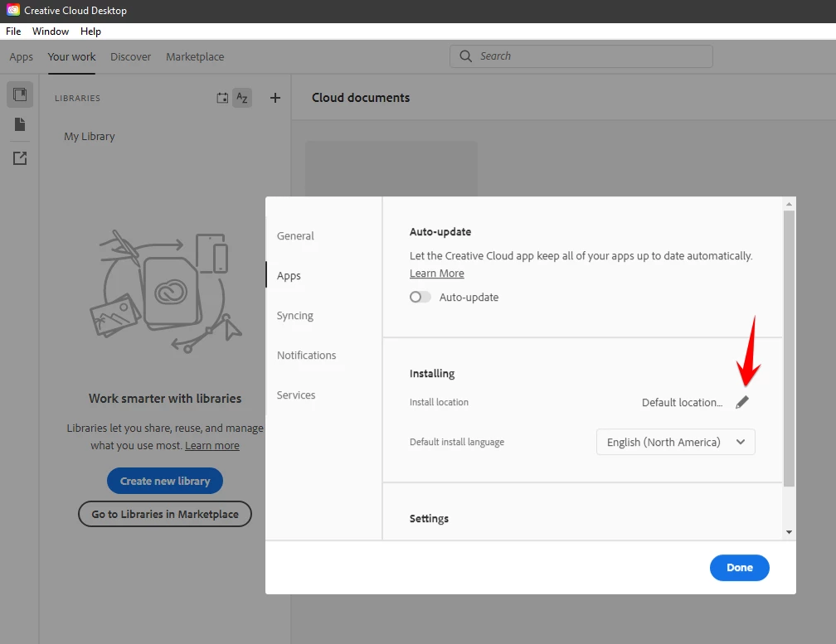Screen dimensions: 836x644
Task: Switch to the Marketplace tab
Action: coord(195,57)
